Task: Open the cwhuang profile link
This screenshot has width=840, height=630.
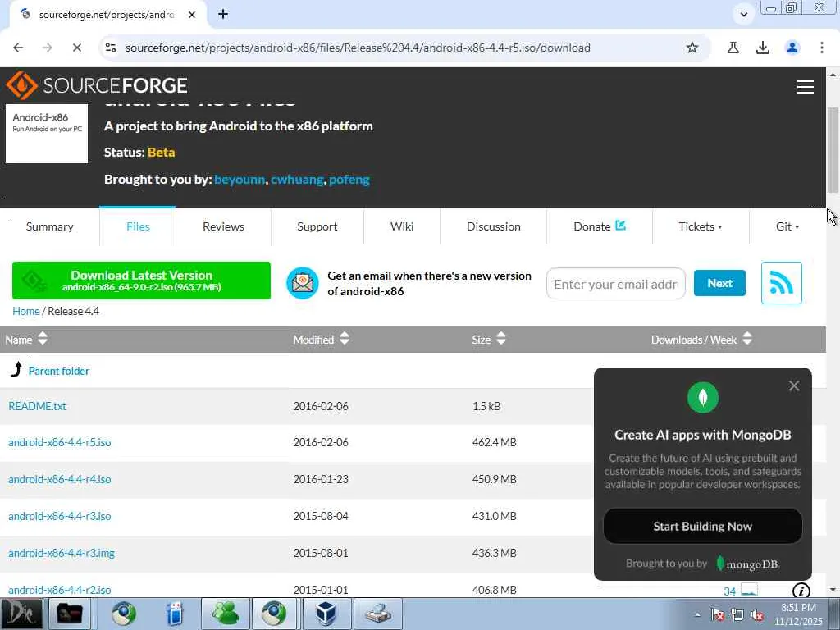Action: 297,180
